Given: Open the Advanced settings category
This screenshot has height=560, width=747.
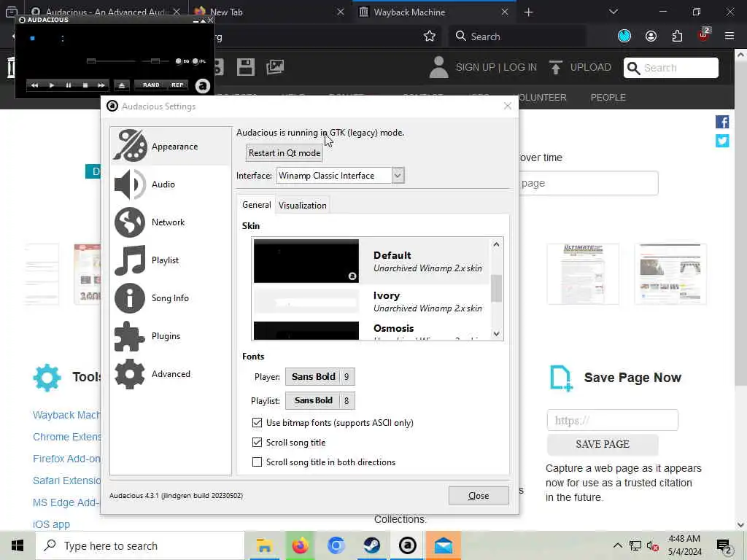Looking at the screenshot, I should pyautogui.click(x=171, y=374).
